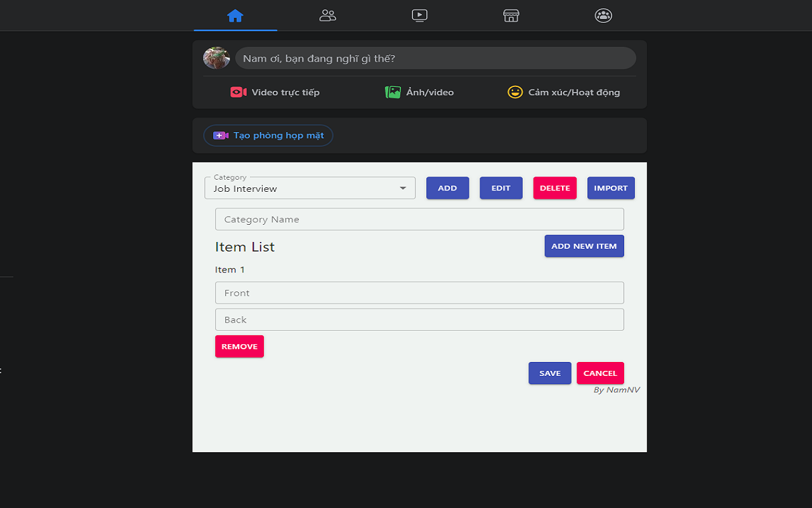Viewport: 812px width, 508px height.
Task: Click the yellow smiley emoji icon
Action: tap(515, 92)
